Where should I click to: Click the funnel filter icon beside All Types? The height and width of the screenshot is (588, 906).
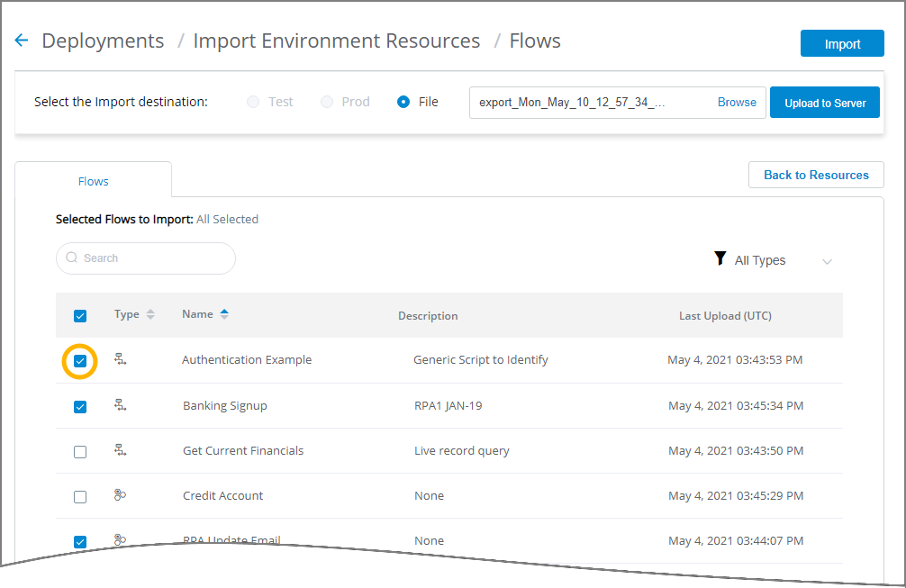click(x=720, y=258)
